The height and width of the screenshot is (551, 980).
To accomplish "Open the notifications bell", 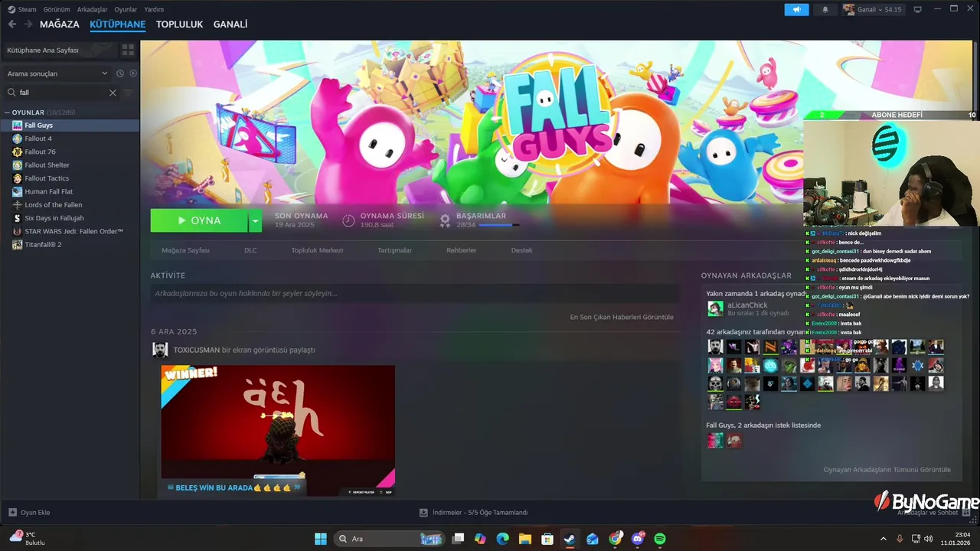I will click(825, 9).
